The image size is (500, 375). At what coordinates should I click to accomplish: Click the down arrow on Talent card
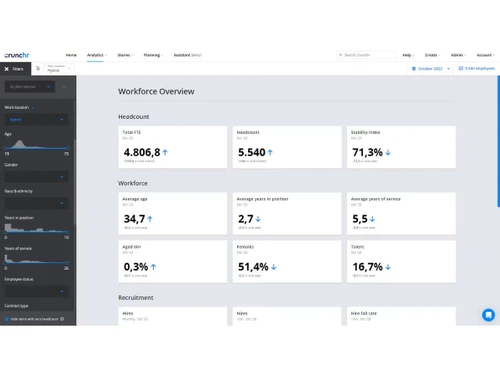click(388, 267)
